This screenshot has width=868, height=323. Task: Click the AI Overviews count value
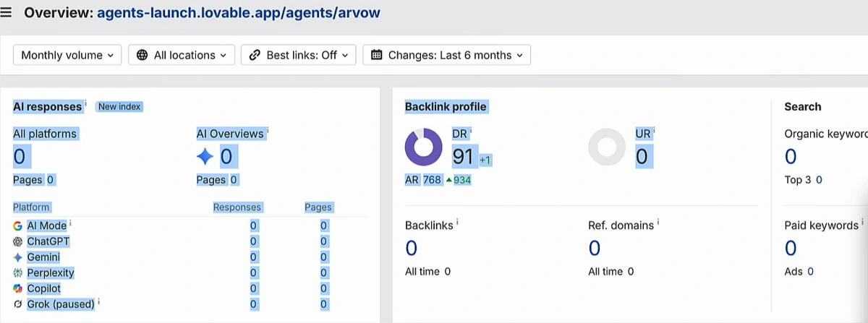pyautogui.click(x=226, y=156)
